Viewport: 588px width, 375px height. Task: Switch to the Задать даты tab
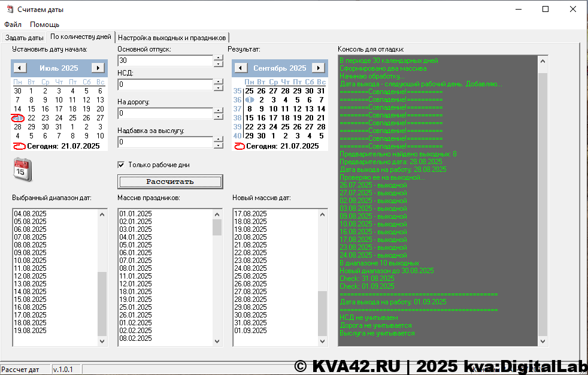25,38
